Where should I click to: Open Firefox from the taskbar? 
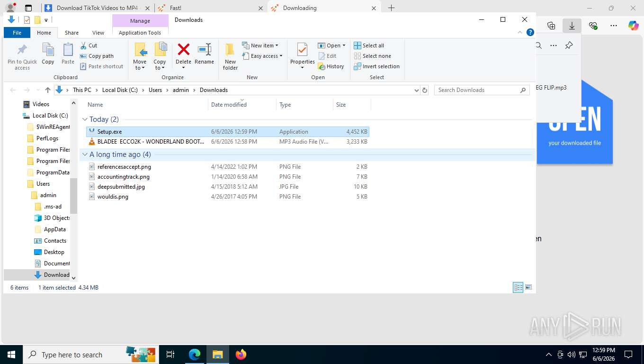tap(241, 355)
